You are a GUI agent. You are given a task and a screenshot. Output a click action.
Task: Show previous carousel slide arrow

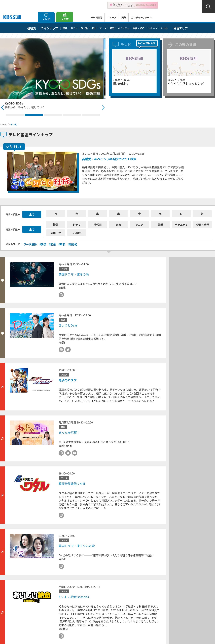tap(2, 108)
